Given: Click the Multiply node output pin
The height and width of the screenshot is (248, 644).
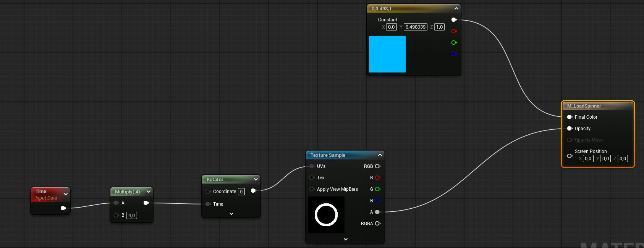Looking at the screenshot, I should pos(146,203).
